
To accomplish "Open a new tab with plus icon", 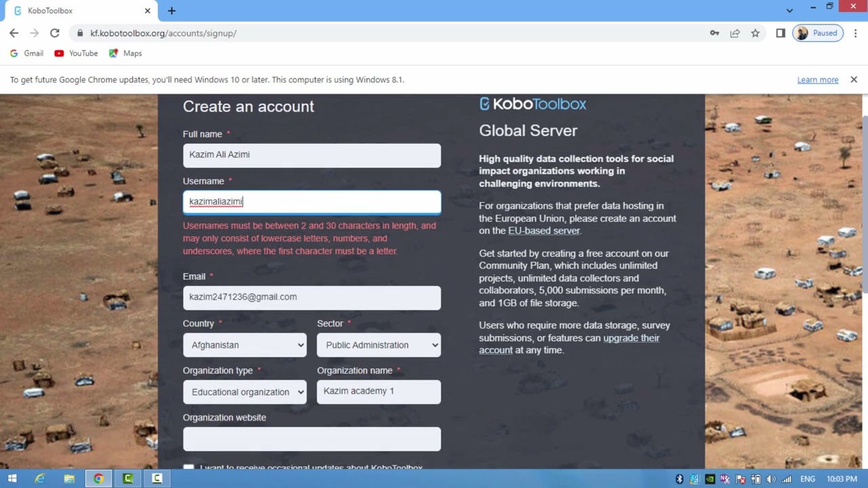I will 172,11.
